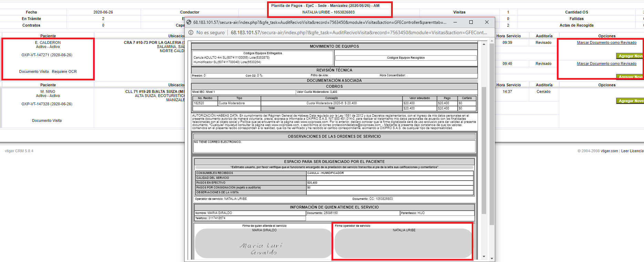
Task: Click the globe icon in popup title bar
Action: (189, 22)
